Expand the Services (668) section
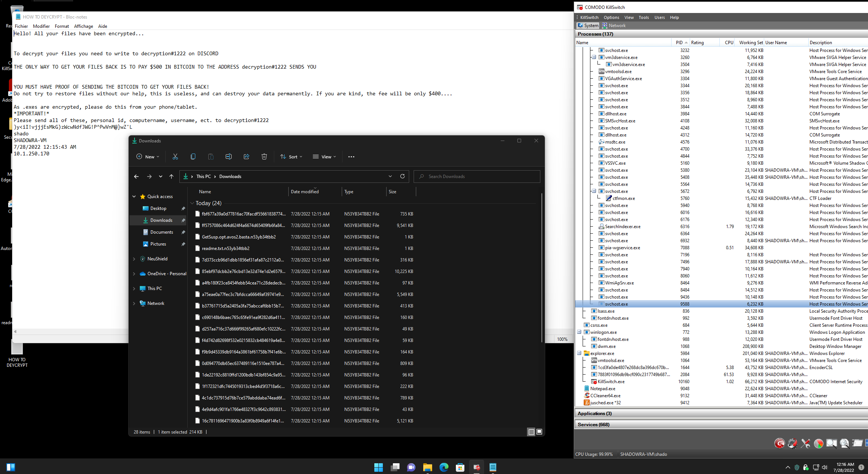The height and width of the screenshot is (474, 868). (593, 424)
